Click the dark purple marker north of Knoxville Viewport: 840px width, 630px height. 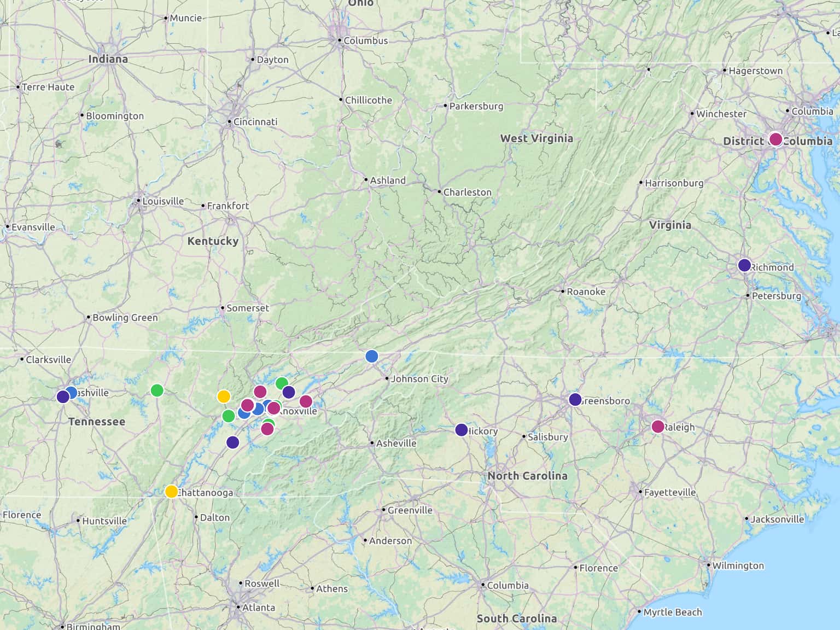289,392
